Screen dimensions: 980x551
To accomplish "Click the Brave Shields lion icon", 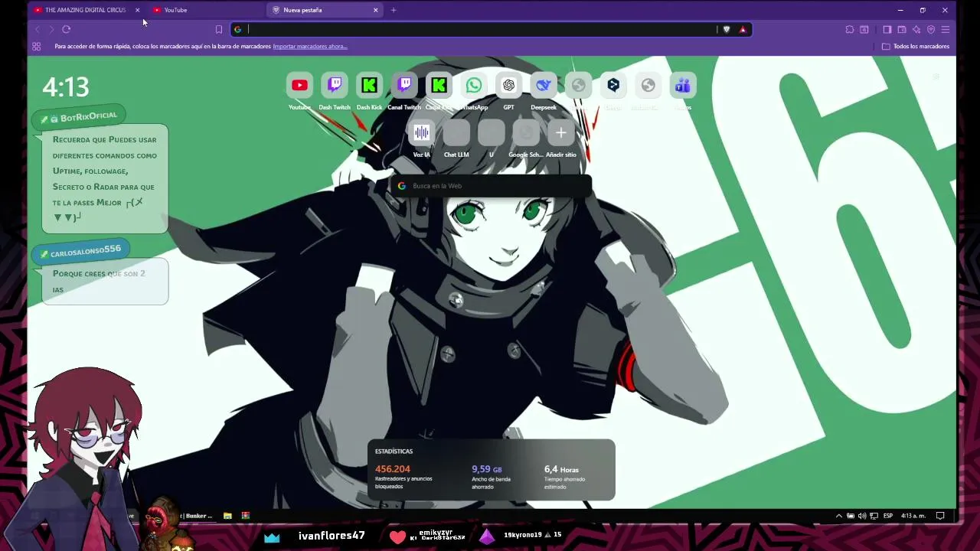I will (x=727, y=29).
